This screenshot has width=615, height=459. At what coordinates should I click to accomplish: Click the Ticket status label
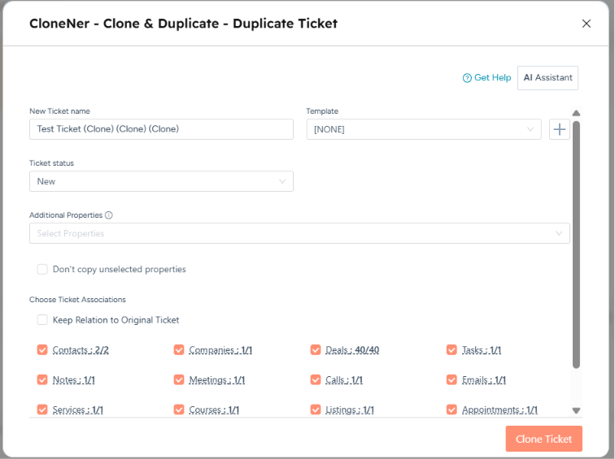point(51,163)
